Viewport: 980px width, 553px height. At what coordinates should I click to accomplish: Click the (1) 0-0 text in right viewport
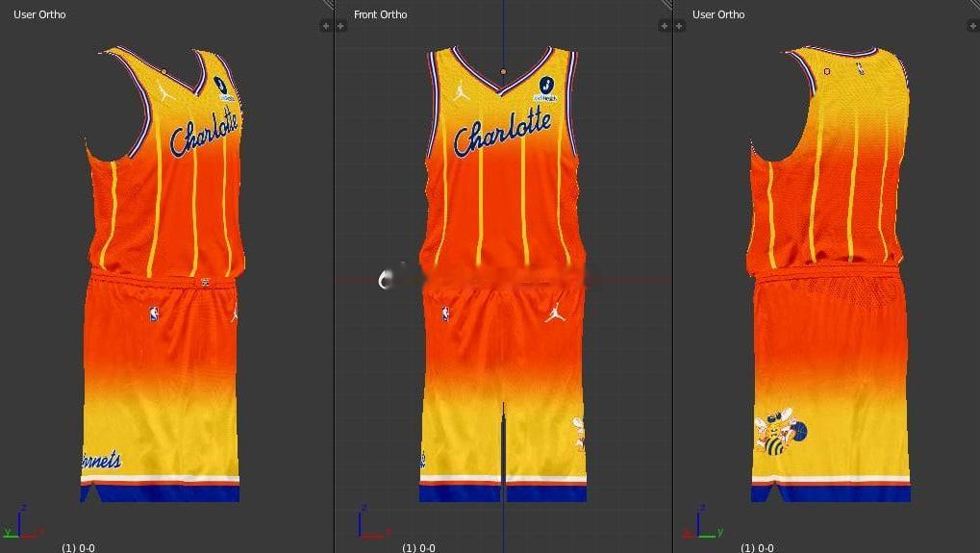tap(757, 548)
